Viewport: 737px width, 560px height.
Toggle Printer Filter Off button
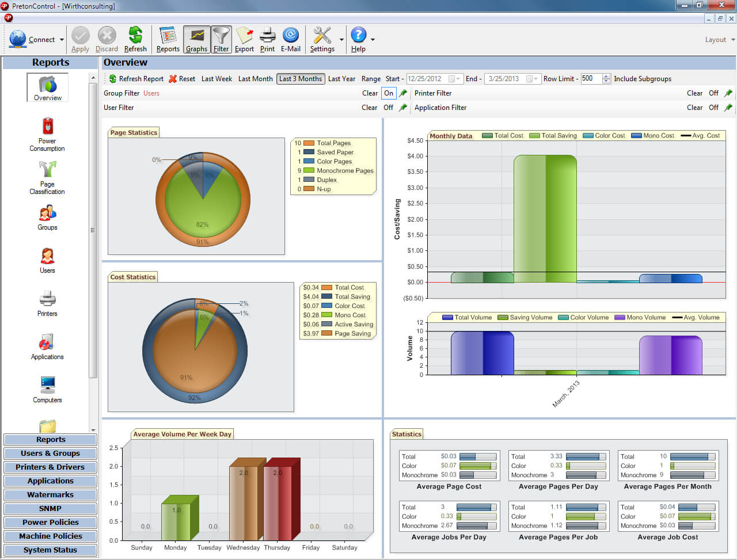pyautogui.click(x=713, y=93)
